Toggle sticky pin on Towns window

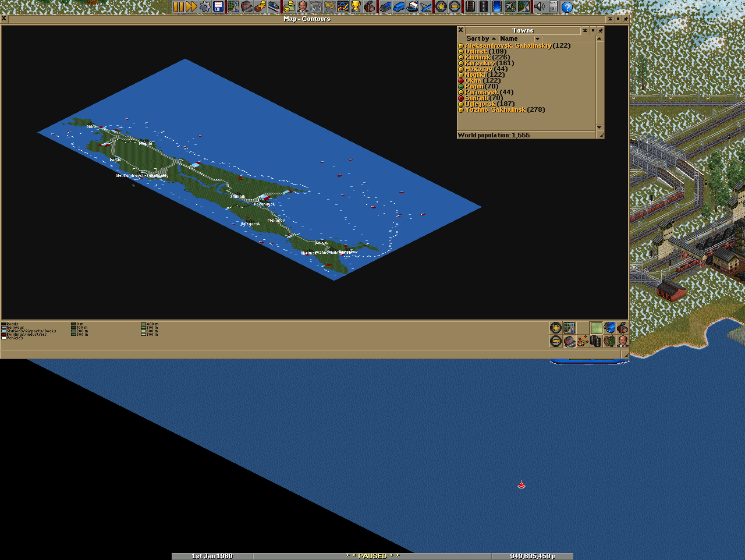tap(600, 30)
